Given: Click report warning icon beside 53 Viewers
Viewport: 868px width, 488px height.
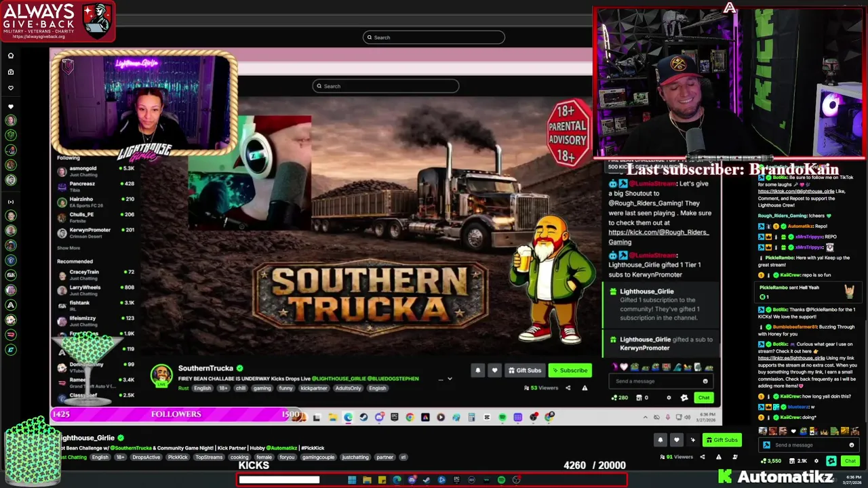Looking at the screenshot, I should (x=585, y=388).
